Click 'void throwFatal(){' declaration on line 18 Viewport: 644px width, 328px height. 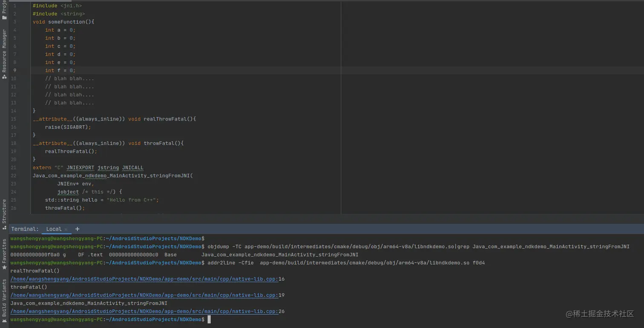coord(156,144)
